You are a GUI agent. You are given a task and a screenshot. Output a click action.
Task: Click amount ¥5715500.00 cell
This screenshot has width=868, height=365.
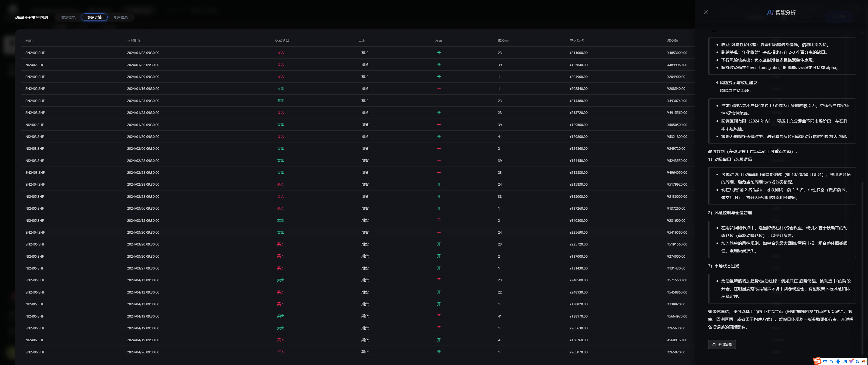click(677, 280)
